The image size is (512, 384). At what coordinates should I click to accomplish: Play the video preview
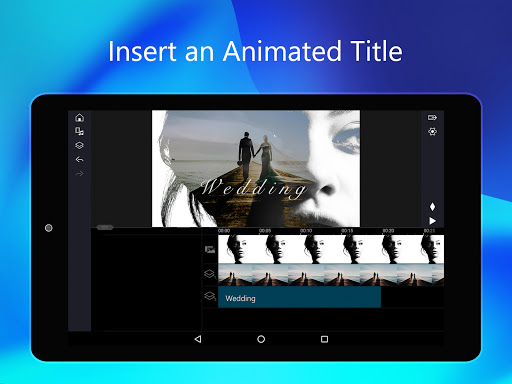[x=432, y=221]
